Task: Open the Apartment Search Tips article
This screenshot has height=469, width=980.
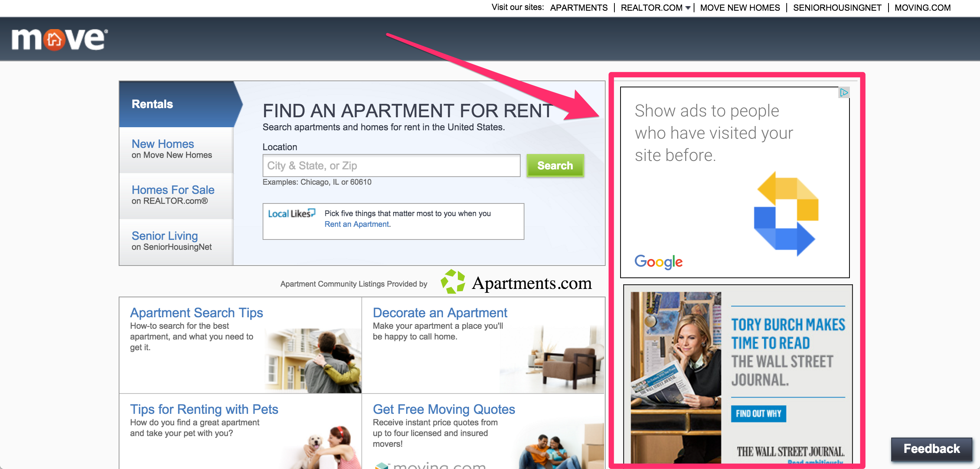Action: (x=196, y=313)
